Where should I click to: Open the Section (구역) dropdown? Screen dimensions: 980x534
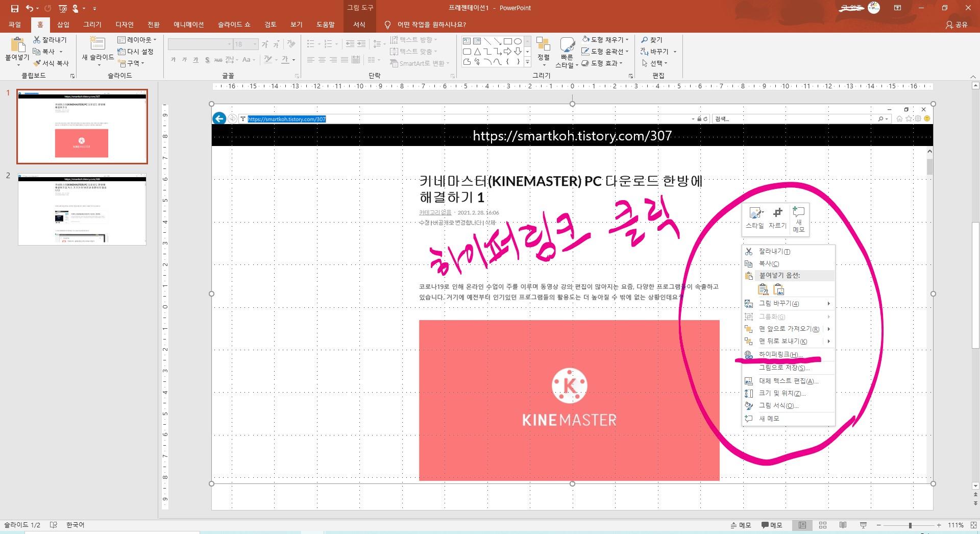click(131, 63)
